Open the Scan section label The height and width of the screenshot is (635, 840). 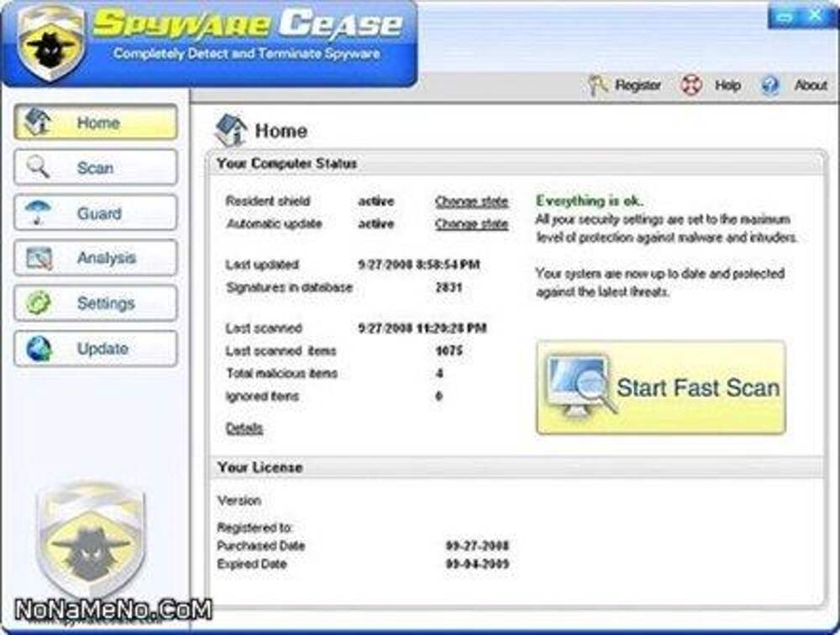click(x=96, y=168)
